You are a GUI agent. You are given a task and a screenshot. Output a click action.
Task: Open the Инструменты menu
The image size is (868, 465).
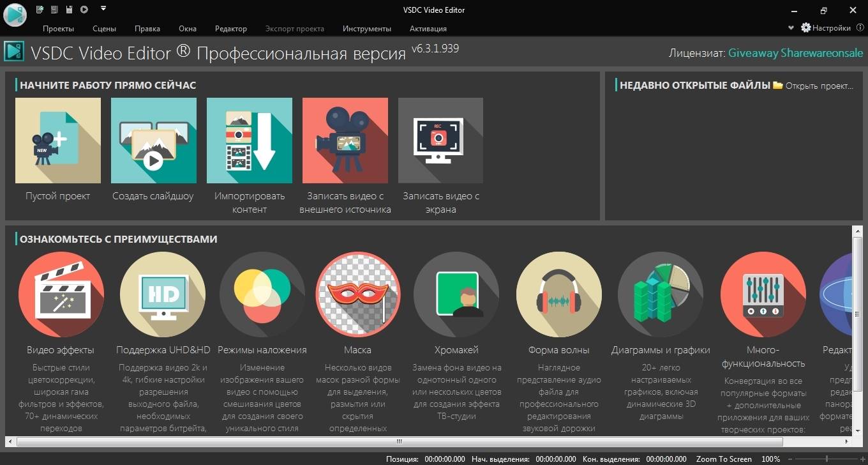tap(367, 28)
